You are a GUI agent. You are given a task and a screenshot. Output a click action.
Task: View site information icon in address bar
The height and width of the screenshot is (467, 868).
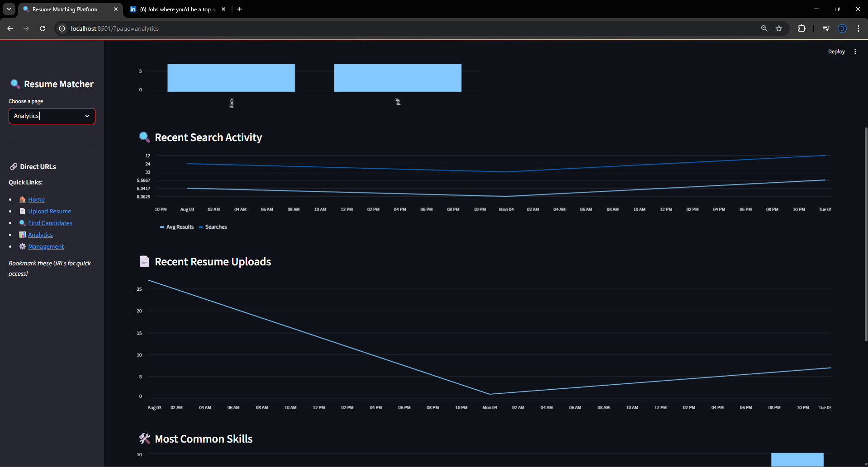(x=62, y=28)
